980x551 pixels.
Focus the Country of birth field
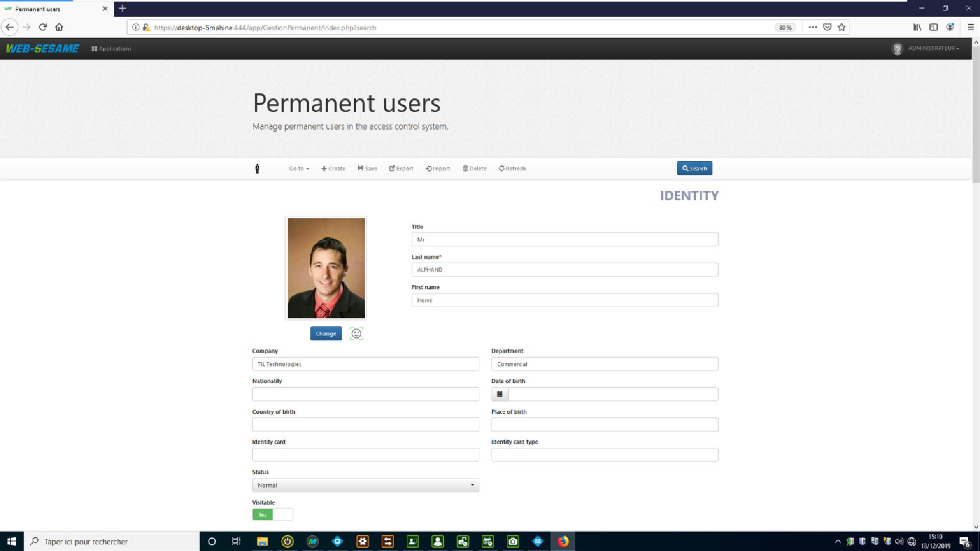365,424
